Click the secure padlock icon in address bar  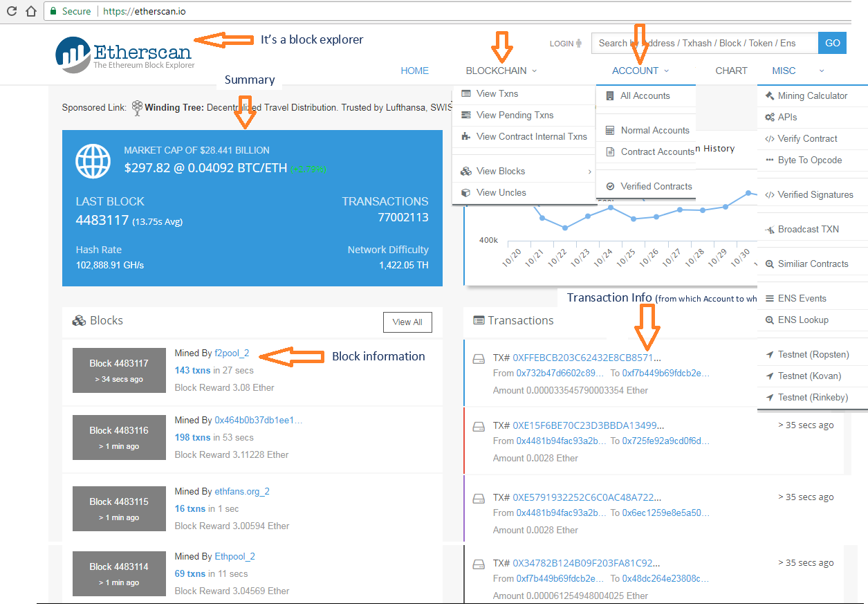(53, 12)
